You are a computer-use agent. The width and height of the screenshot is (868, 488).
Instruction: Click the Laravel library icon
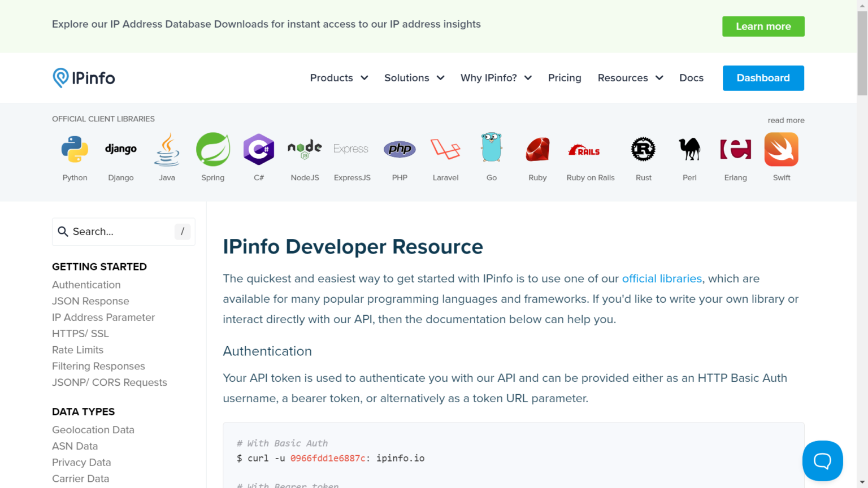(445, 149)
